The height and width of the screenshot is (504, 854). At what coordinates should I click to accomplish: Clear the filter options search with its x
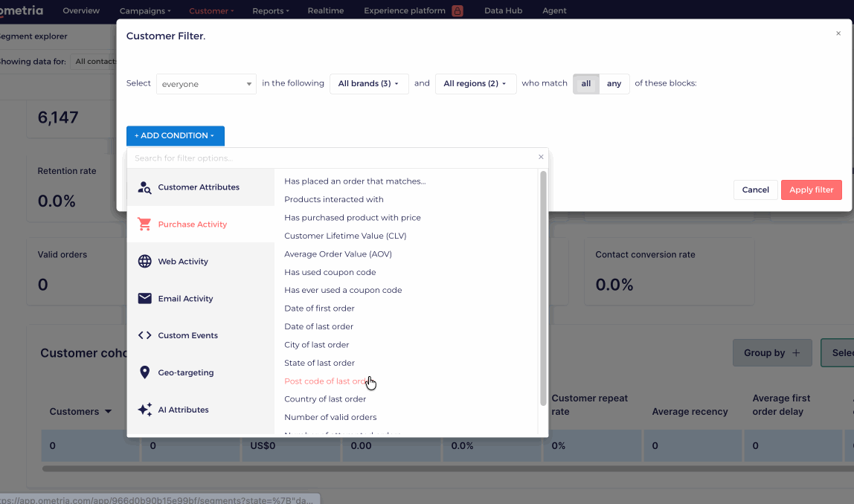click(541, 157)
